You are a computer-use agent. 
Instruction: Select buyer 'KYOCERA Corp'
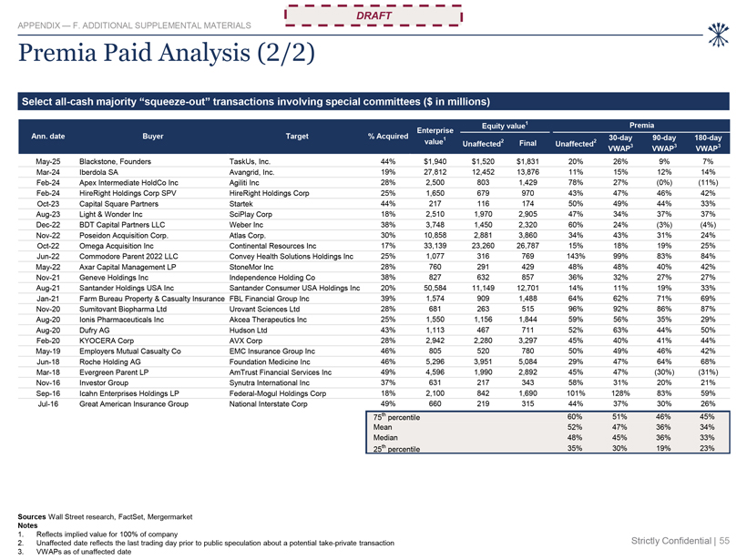(x=107, y=341)
